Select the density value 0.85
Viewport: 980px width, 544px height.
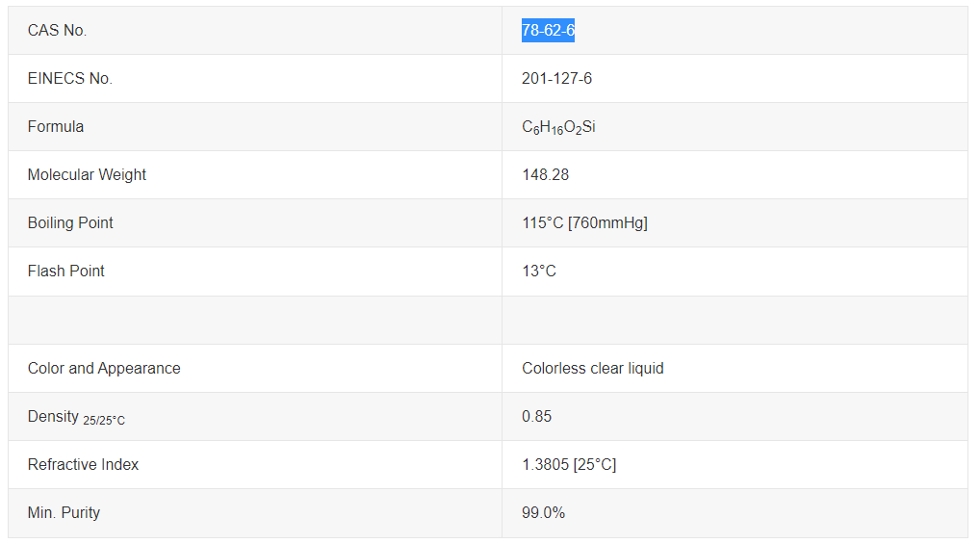coord(536,417)
